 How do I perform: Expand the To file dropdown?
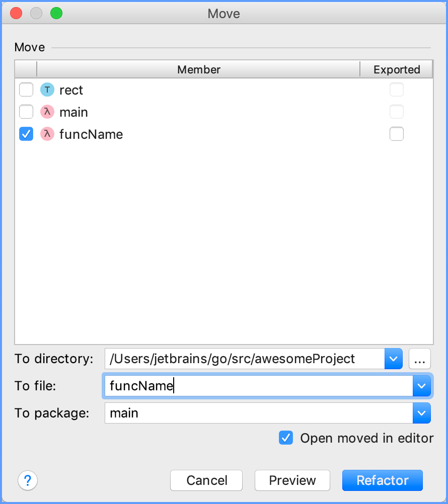(422, 386)
